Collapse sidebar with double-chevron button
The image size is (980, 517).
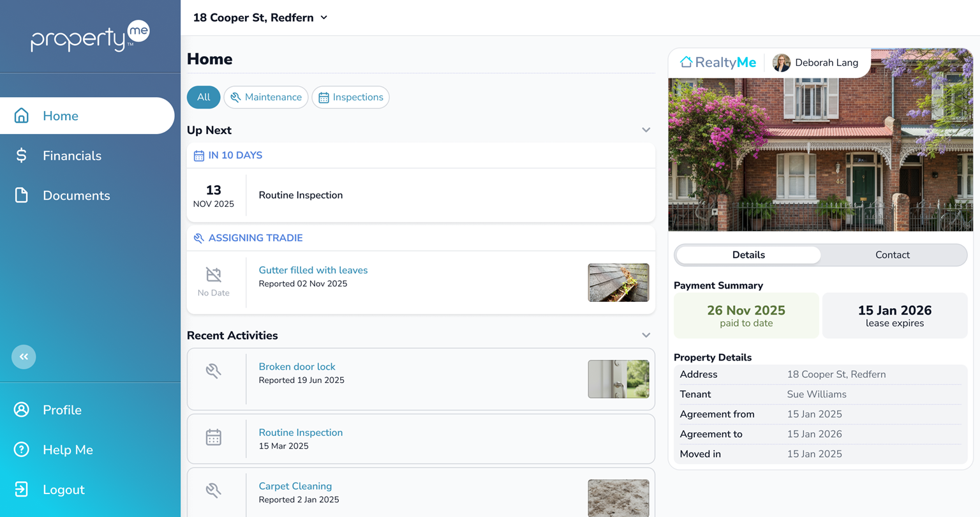24,357
